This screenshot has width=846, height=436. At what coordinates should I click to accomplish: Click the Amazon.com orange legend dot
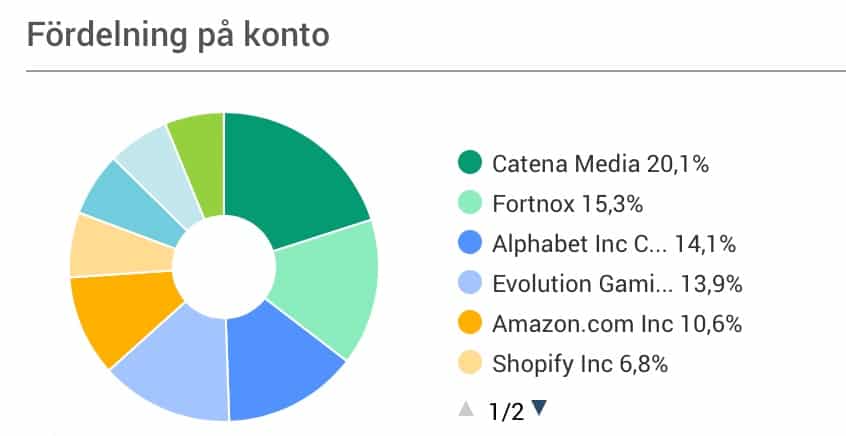tap(469, 323)
